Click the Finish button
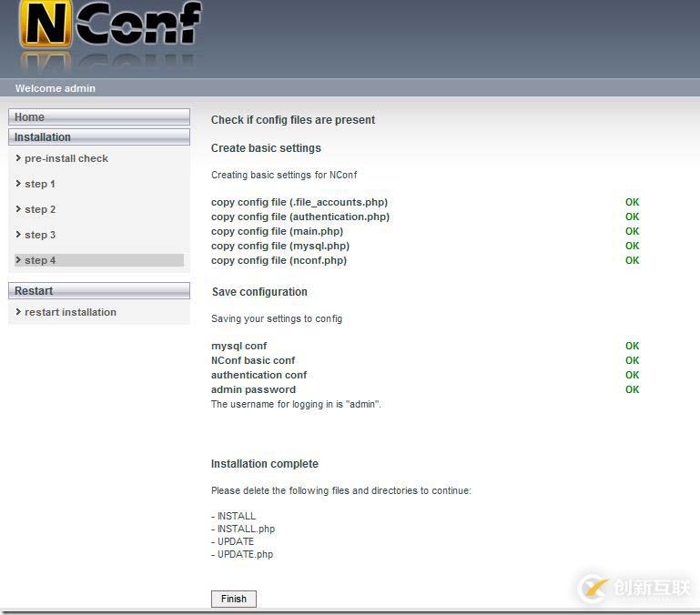700x615 pixels. (x=234, y=599)
